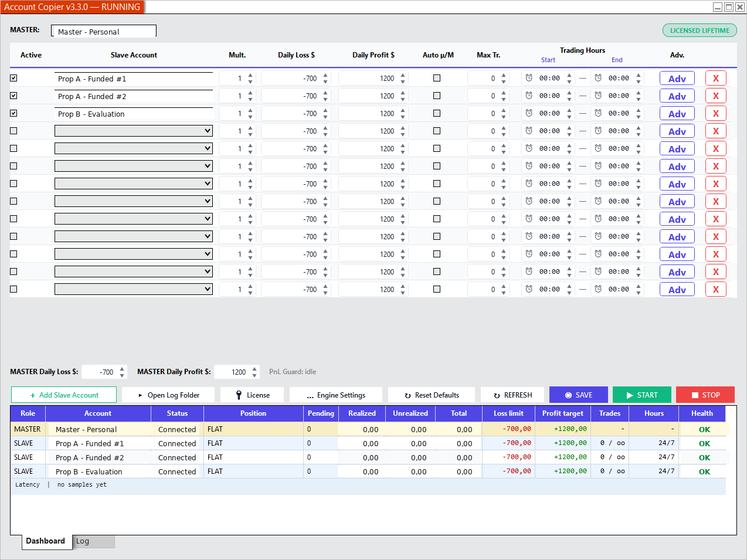Click the blue SAVE button

(x=579, y=395)
